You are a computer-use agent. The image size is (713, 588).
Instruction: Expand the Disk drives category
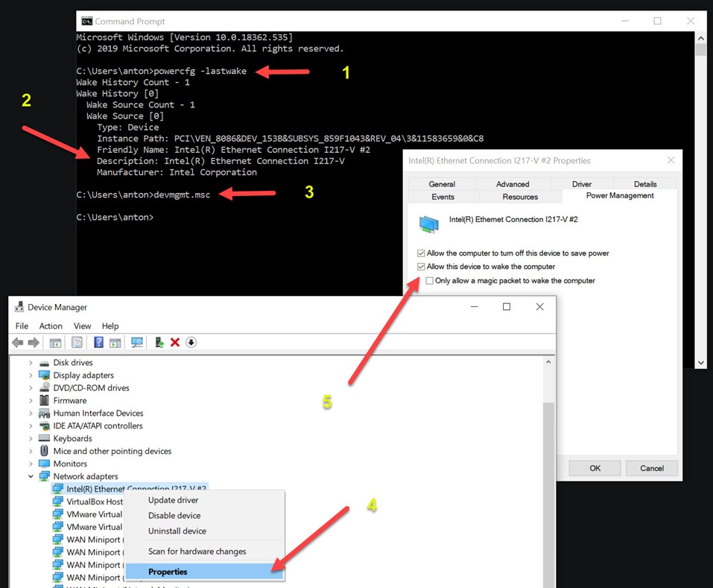31,363
